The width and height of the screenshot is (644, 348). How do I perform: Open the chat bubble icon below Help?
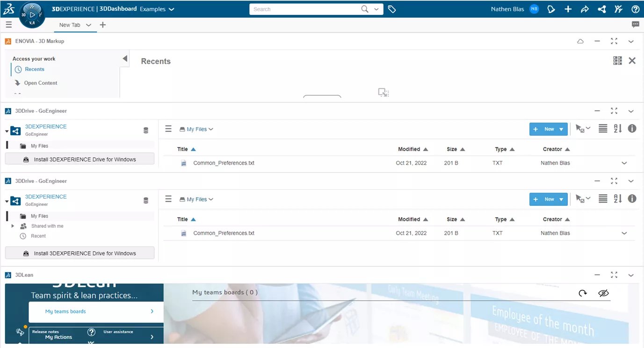coord(635,24)
